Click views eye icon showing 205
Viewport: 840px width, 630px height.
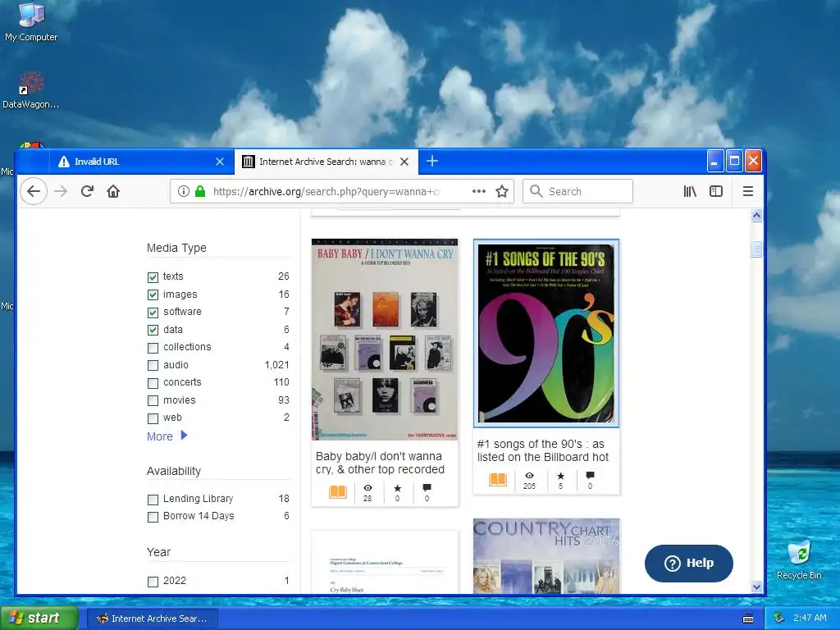coord(529,476)
